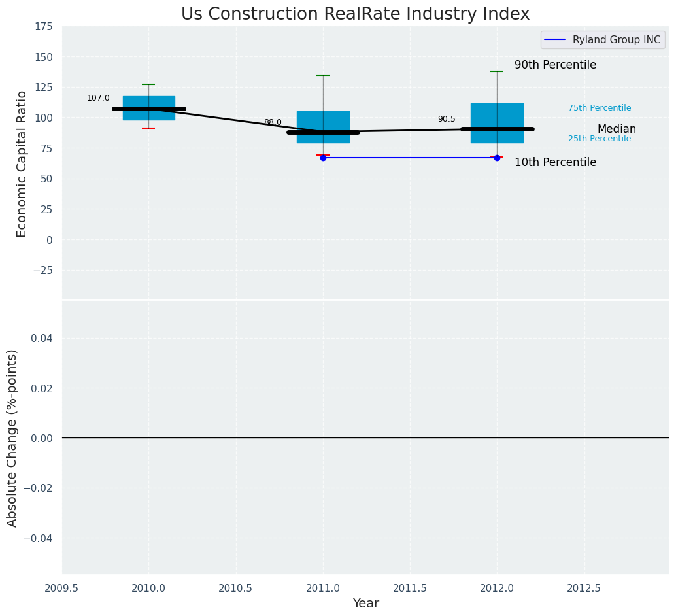Click the Year x-axis label
Viewport: 676px width, 616px height.
click(365, 603)
